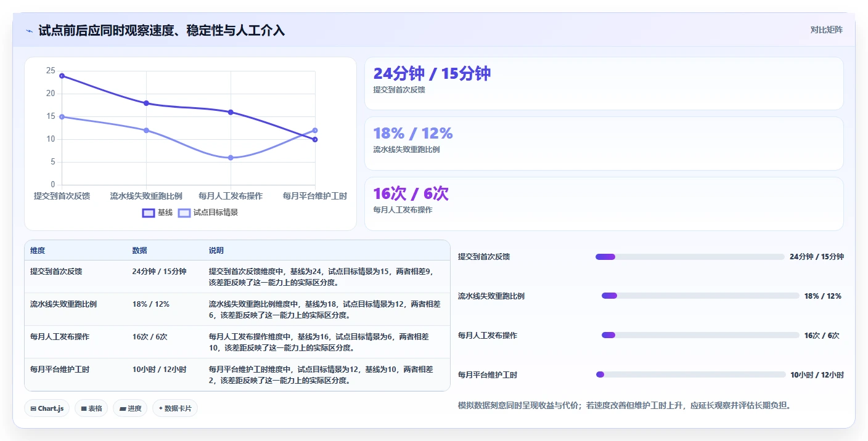The height and width of the screenshot is (441, 868).
Task: Click the 基线 data point at 每月平台维护工时
Action: pos(315,139)
